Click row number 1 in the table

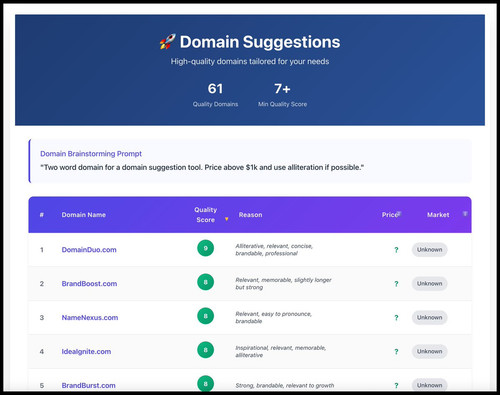pos(42,250)
